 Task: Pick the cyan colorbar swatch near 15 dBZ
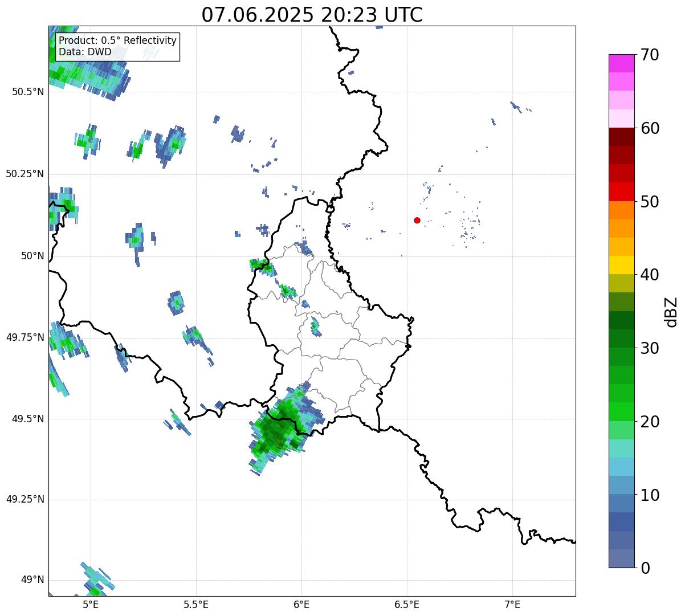click(x=621, y=467)
